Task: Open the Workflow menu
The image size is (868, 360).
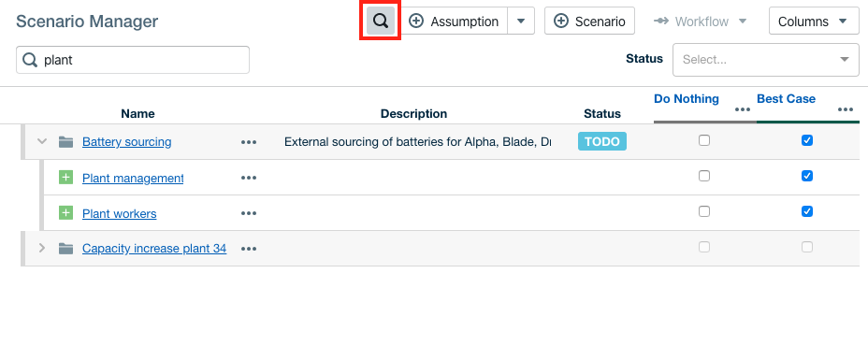Action: click(701, 22)
